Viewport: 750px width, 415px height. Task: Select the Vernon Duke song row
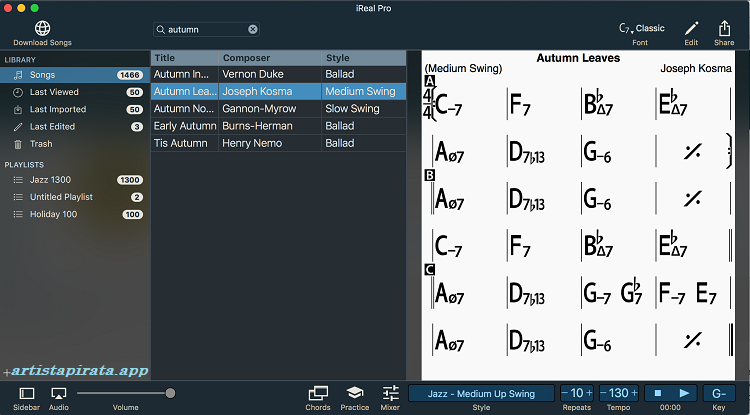click(278, 74)
